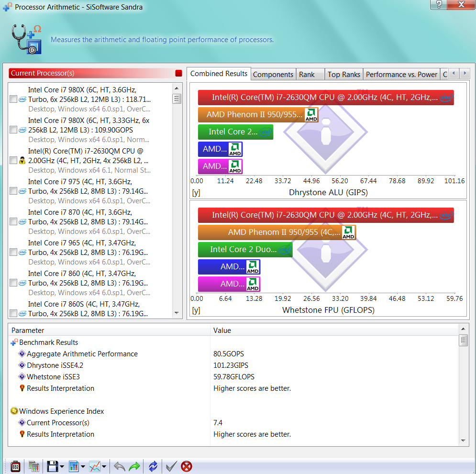Tick the Intel Core i7 975 checkbox
This screenshot has width=476, height=474.
click(13, 191)
